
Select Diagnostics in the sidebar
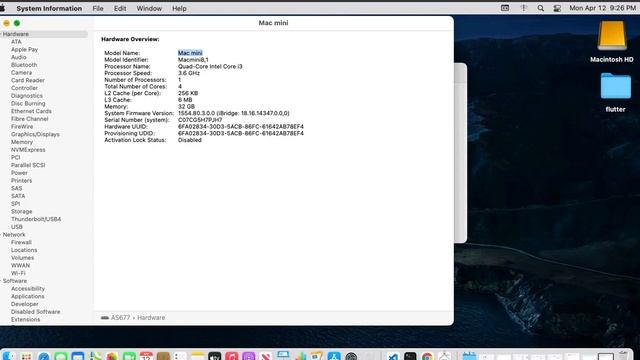click(x=27, y=96)
